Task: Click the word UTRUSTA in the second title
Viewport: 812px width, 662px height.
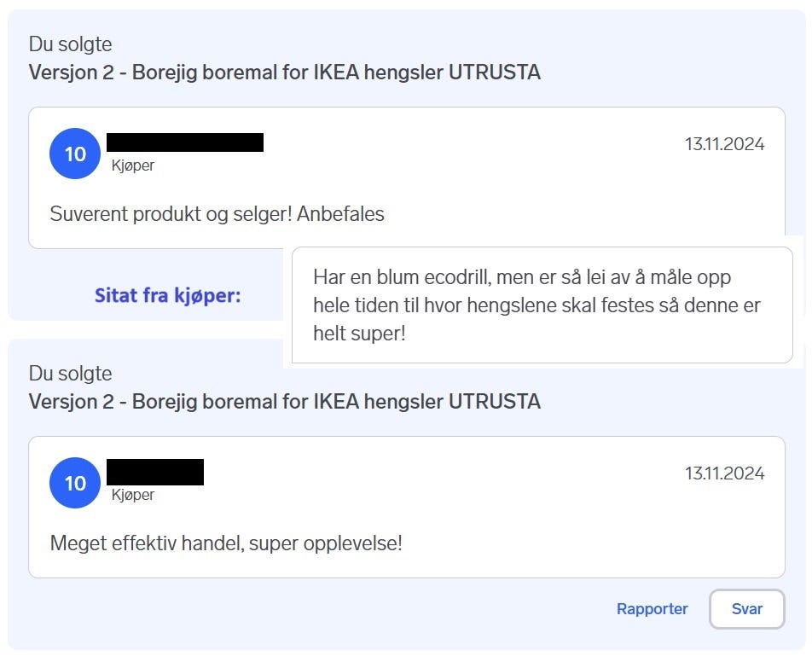Action: pos(495,402)
